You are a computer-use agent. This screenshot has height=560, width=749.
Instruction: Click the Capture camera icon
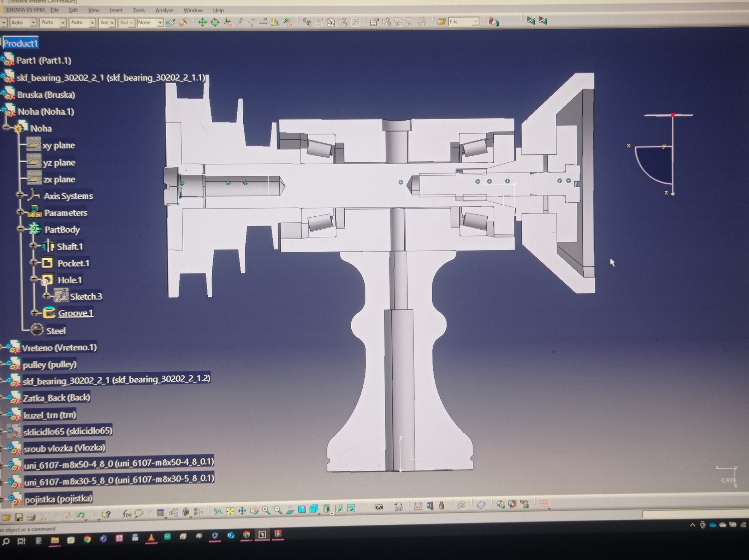tap(378, 507)
